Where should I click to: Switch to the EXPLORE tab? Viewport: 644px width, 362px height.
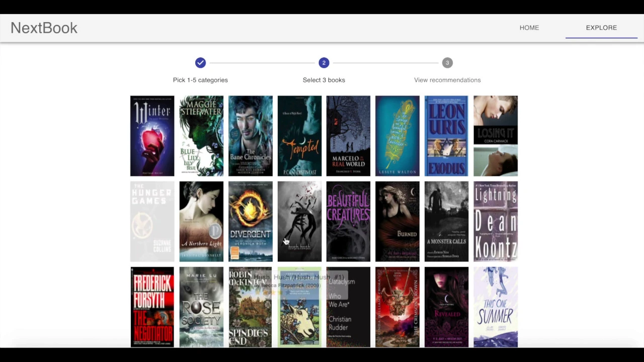point(601,28)
